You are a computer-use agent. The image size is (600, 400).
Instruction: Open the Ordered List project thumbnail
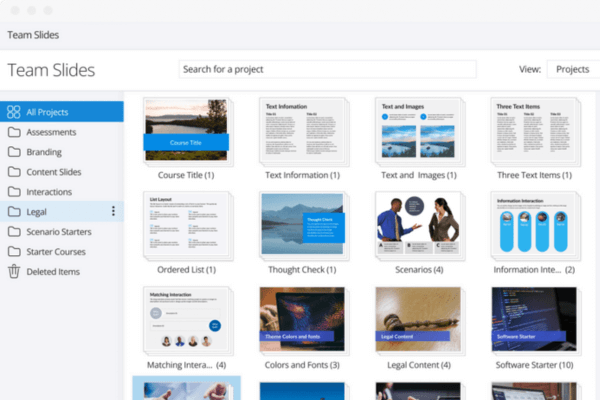pyautogui.click(x=188, y=226)
